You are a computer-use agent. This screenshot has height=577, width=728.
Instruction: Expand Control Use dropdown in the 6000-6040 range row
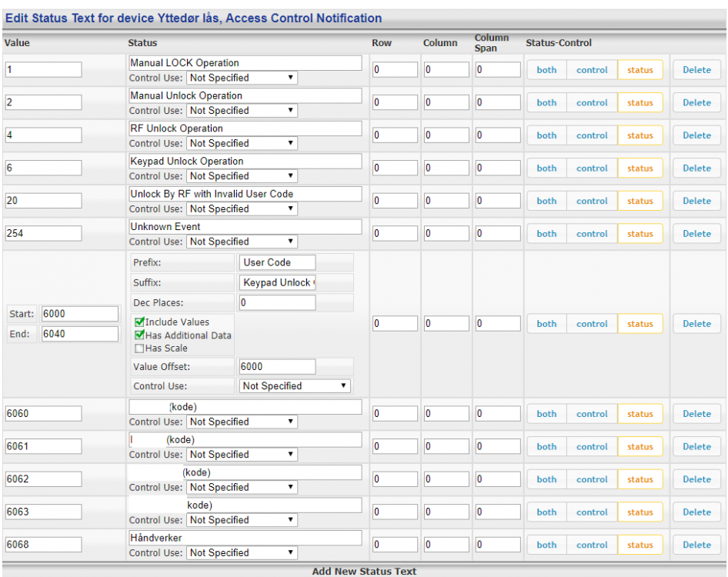coord(295,386)
